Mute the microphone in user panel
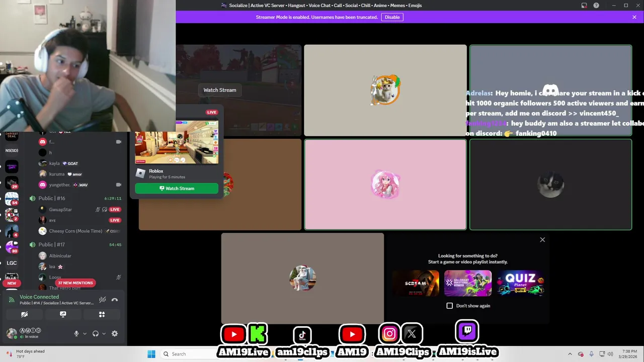 pos(76,333)
